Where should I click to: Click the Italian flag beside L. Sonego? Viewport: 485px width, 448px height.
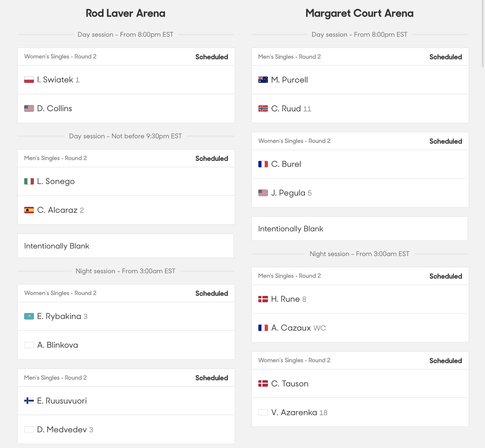coord(29,181)
